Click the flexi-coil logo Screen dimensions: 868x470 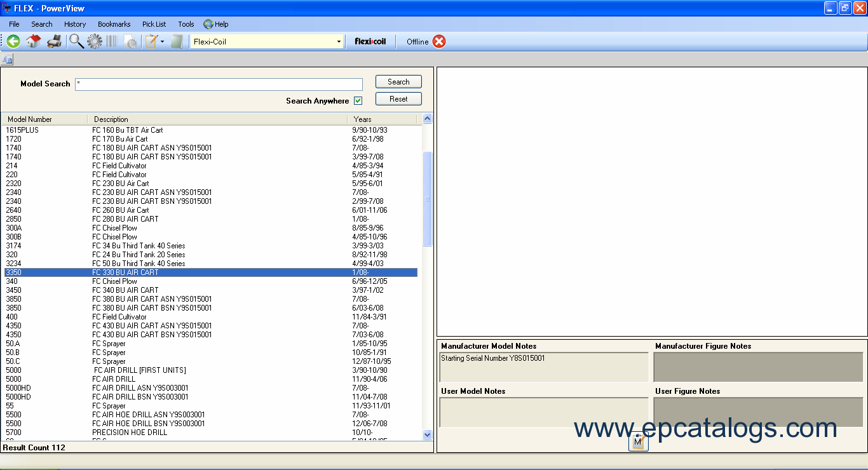[370, 41]
